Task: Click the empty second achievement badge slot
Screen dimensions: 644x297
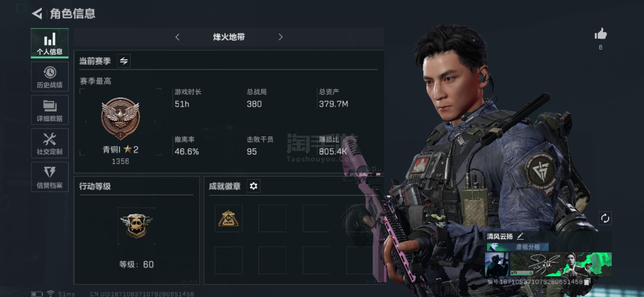Action: pos(272,218)
